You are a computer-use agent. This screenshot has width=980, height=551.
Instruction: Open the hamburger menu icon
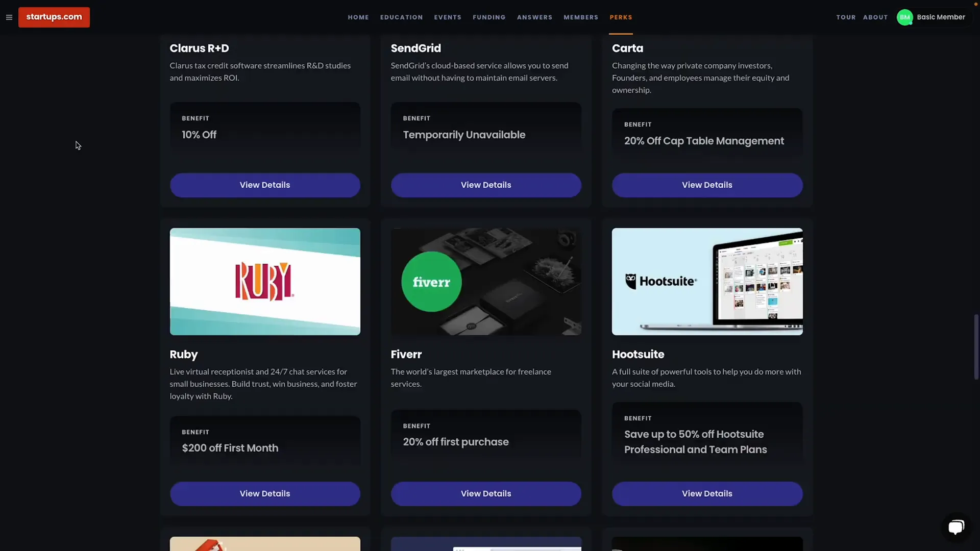[9, 17]
